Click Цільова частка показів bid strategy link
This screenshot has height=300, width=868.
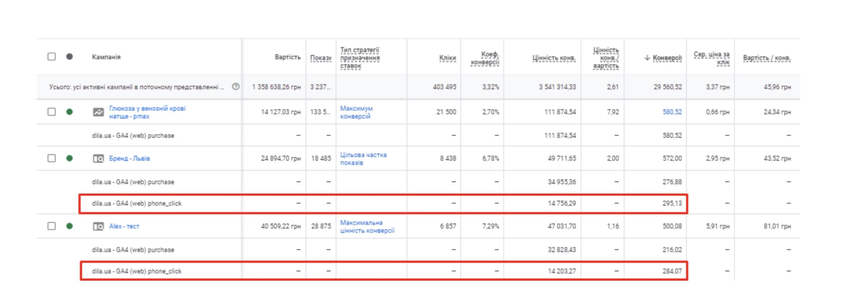click(363, 158)
